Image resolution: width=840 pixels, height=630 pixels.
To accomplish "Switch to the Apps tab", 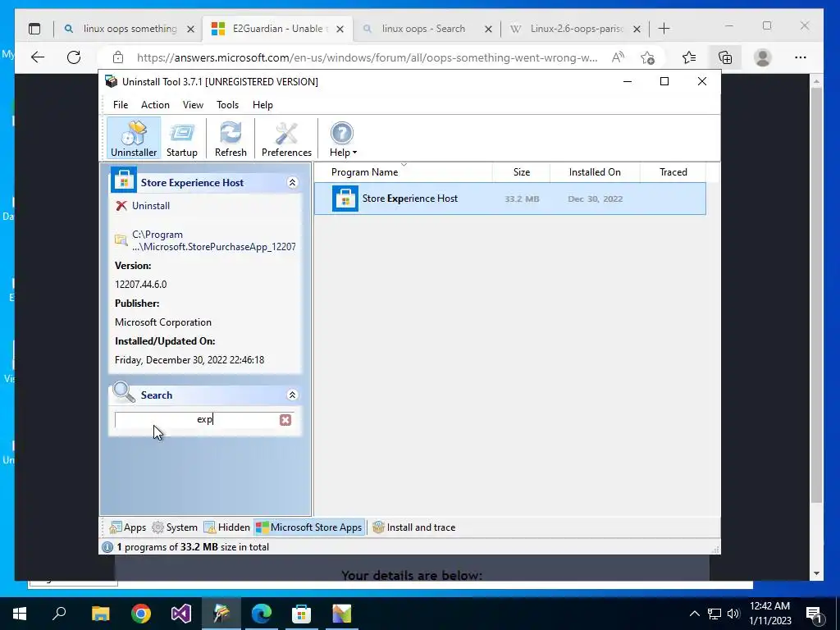I will point(127,527).
